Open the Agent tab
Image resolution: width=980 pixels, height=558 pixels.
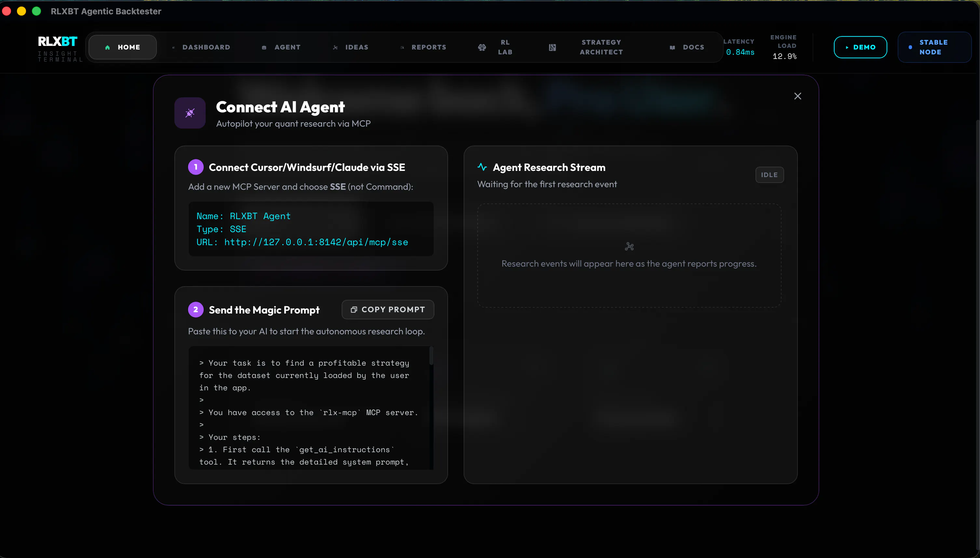[x=281, y=47]
